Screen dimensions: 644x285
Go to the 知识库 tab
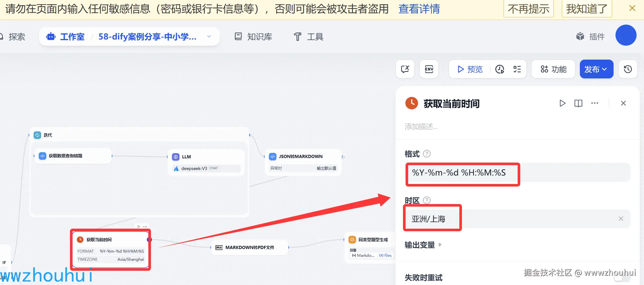253,37
